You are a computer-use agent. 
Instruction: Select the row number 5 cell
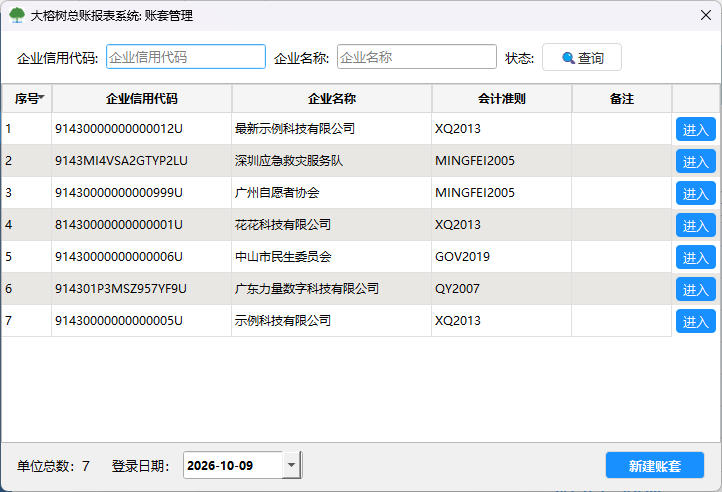click(26, 257)
